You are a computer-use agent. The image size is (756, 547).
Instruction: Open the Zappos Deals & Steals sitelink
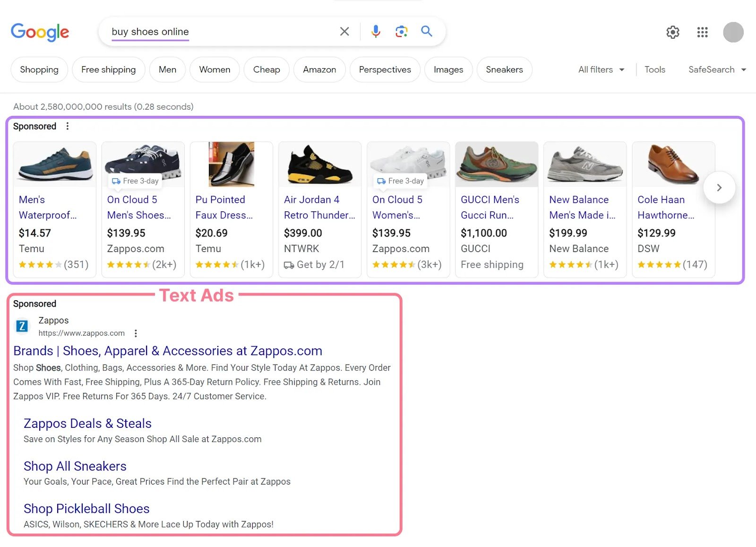point(87,423)
